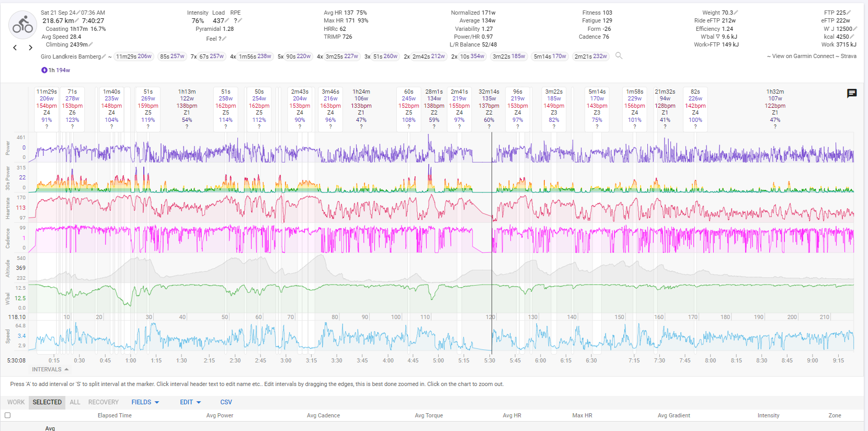Check the select-all intervals checkbox

pos(7,415)
